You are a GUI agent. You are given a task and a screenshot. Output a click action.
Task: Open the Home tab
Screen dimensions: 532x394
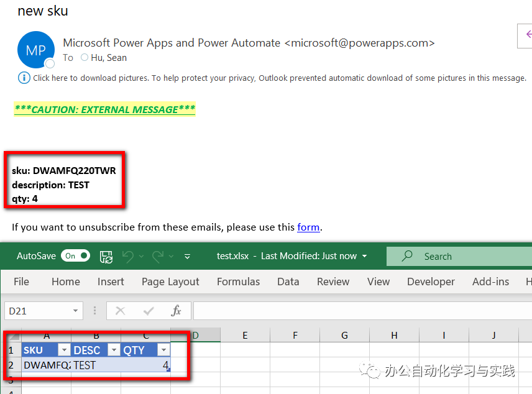pyautogui.click(x=66, y=282)
